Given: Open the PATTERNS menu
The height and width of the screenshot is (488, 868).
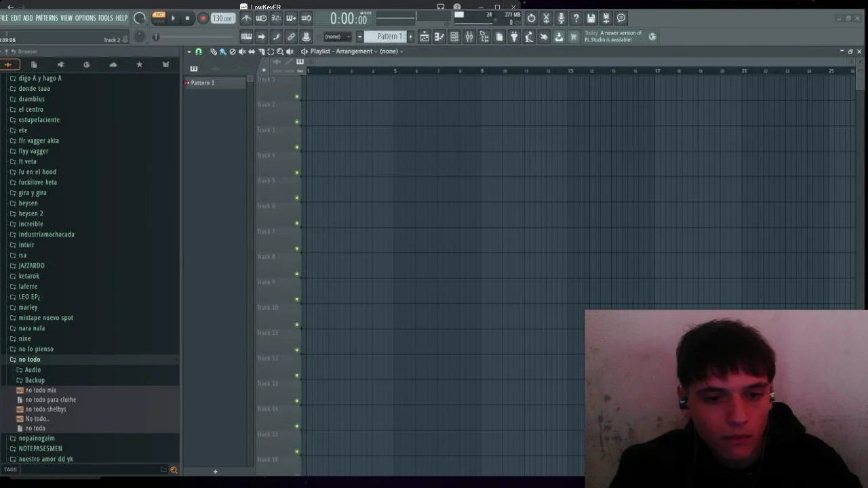Looking at the screenshot, I should [x=46, y=18].
